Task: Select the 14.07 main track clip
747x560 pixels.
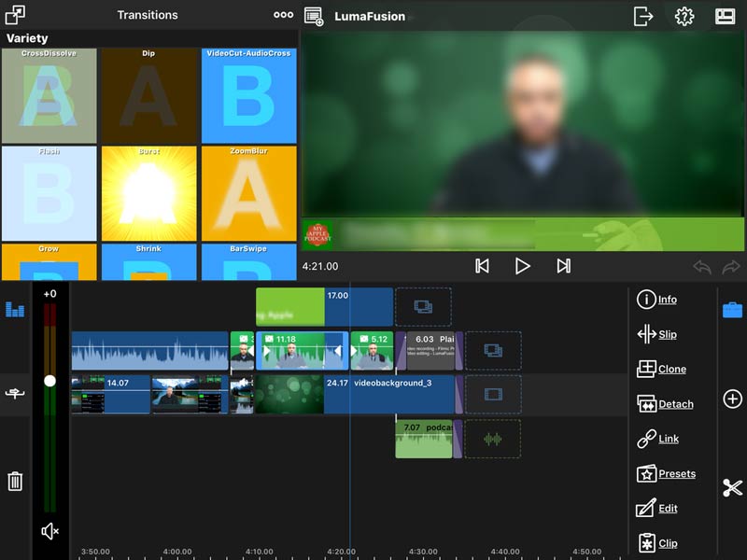Action: [x=110, y=394]
